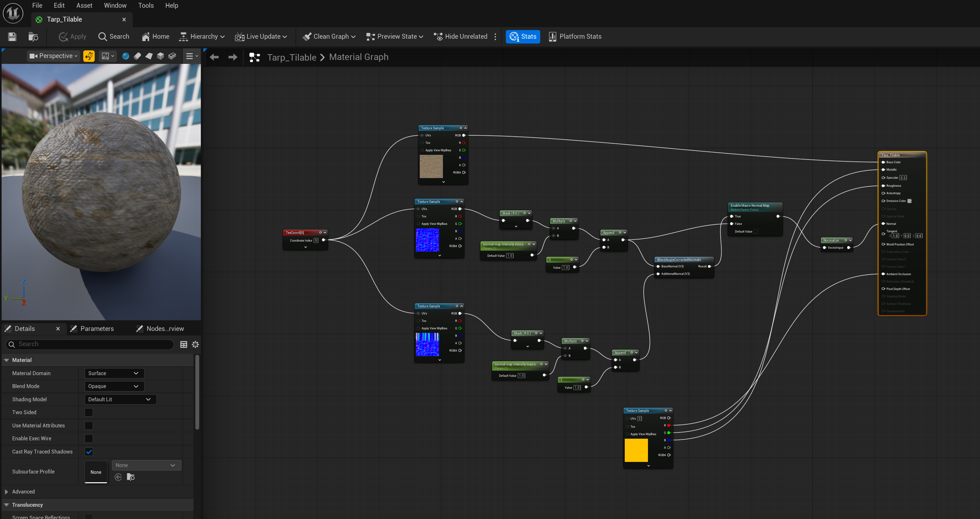
Task: Open Details settings gear icon
Action: click(x=196, y=344)
